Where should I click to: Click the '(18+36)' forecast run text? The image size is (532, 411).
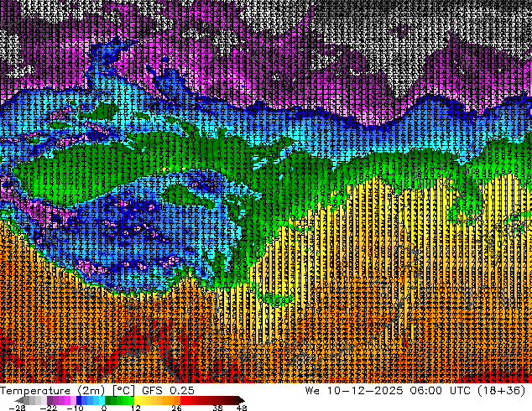502,391
